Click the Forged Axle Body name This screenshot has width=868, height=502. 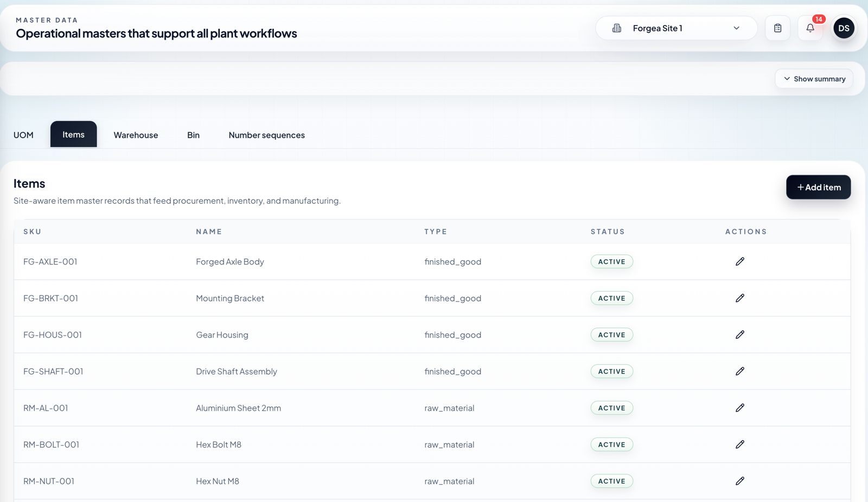(230, 261)
